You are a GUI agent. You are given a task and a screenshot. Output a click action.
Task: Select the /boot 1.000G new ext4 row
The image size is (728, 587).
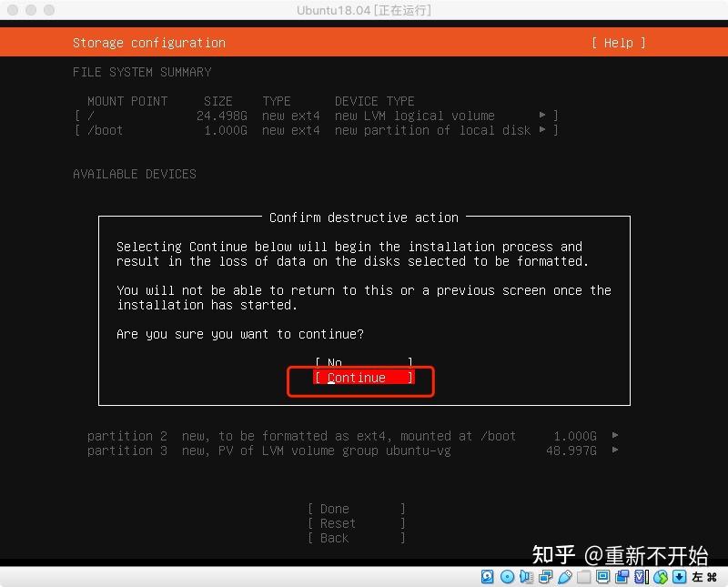point(316,130)
